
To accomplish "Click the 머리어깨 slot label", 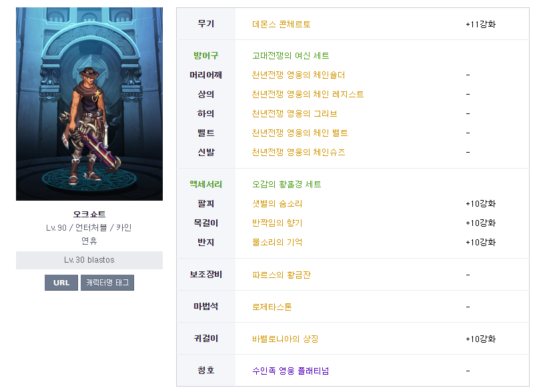I will click(x=206, y=75).
